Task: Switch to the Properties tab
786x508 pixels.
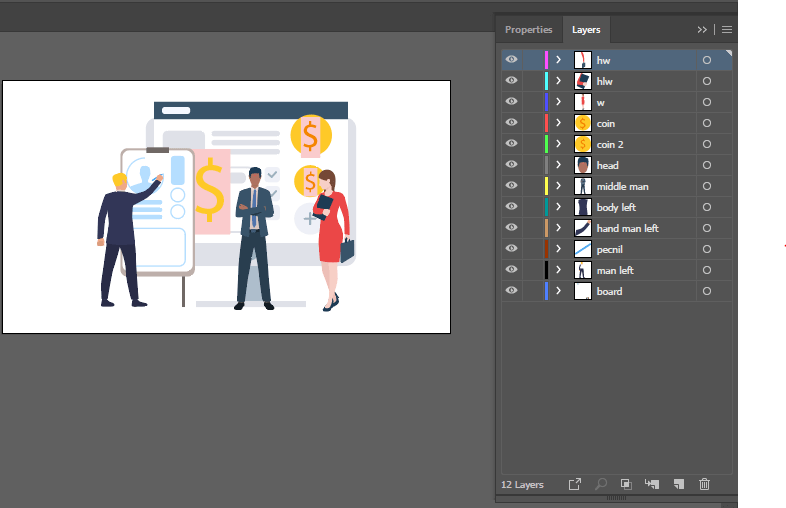Action: (528, 30)
